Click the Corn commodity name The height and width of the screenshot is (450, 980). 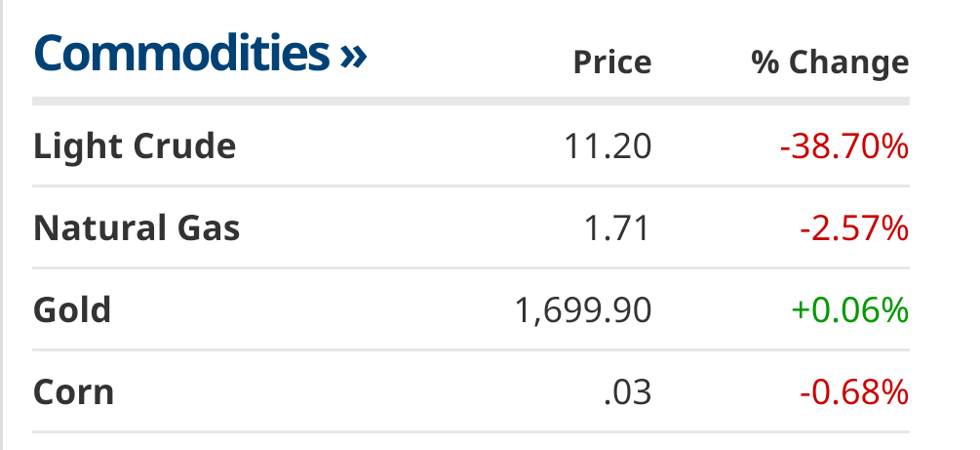coord(74,392)
